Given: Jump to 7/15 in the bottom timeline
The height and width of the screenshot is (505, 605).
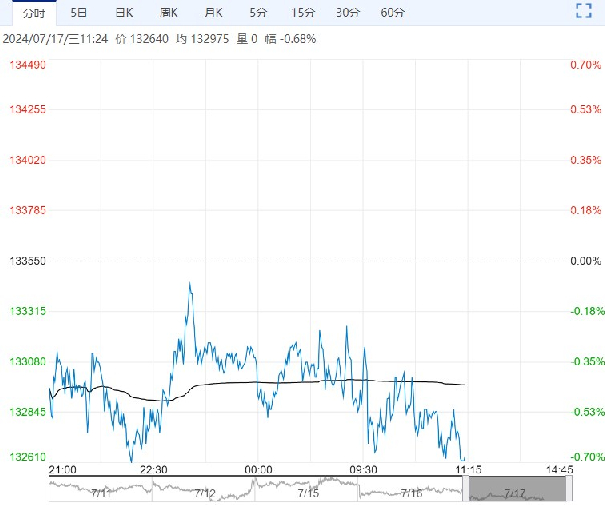Looking at the screenshot, I should tap(308, 492).
